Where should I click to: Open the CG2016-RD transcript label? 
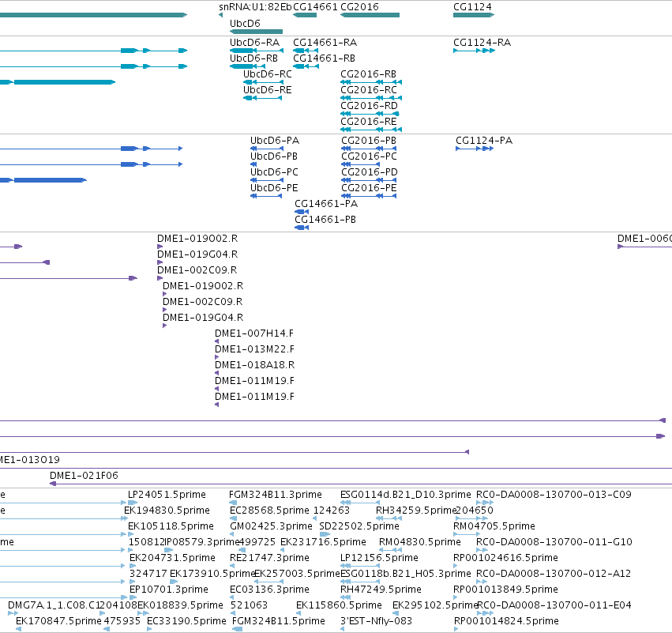click(369, 106)
